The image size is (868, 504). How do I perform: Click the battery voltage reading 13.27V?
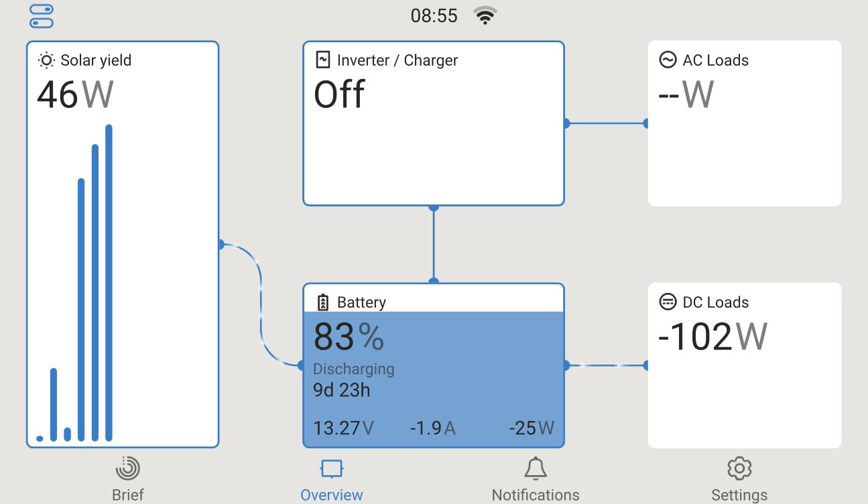pos(343,428)
